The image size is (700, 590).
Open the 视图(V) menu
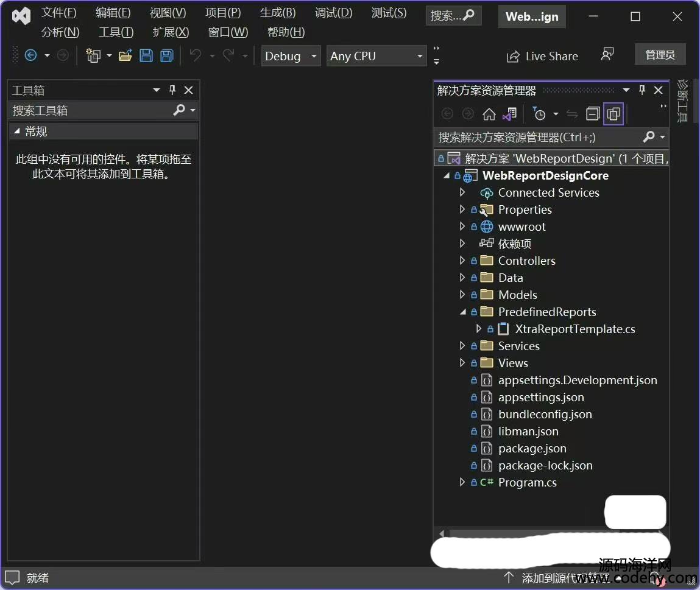tap(168, 13)
